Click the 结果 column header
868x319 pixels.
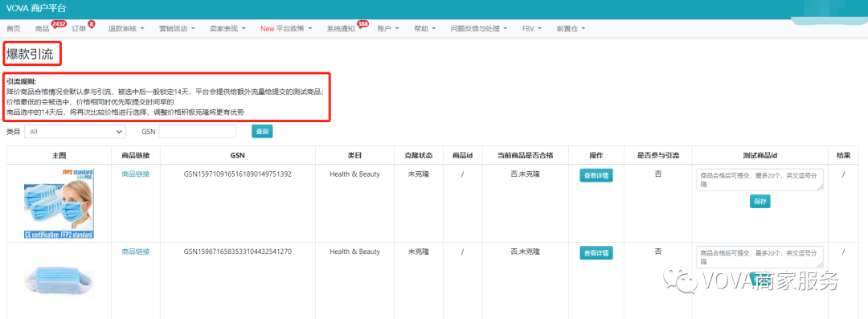pyautogui.click(x=844, y=155)
